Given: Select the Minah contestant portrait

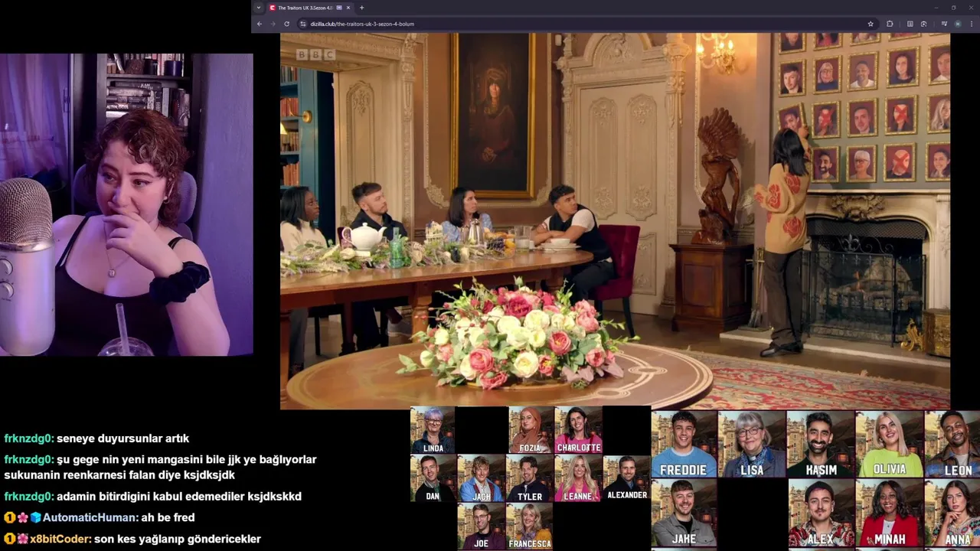Looking at the screenshot, I should tap(890, 513).
